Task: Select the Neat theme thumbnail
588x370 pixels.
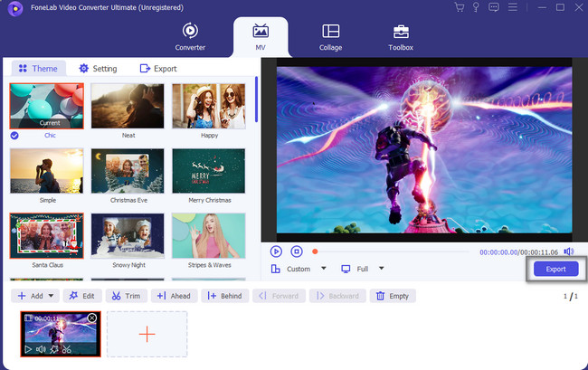Action: pyautogui.click(x=128, y=106)
